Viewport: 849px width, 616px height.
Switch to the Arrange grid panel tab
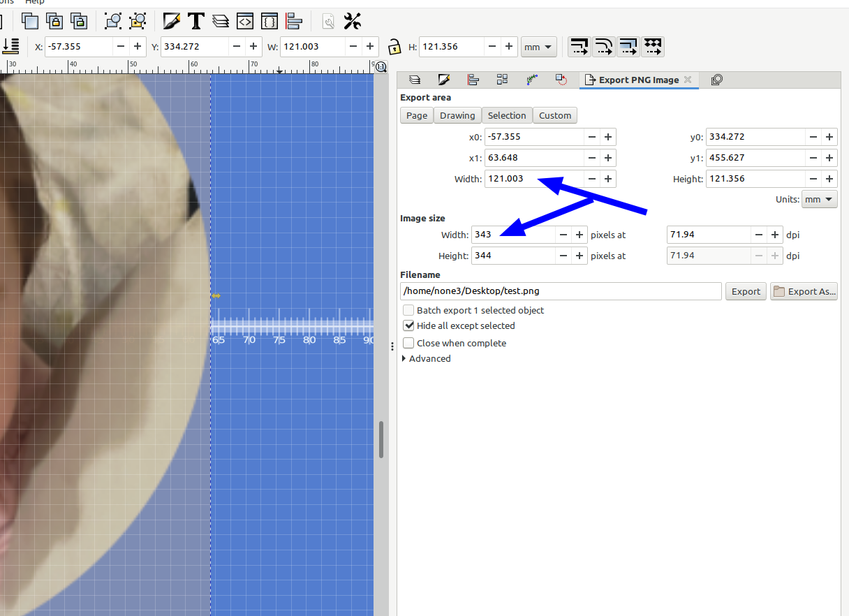502,80
